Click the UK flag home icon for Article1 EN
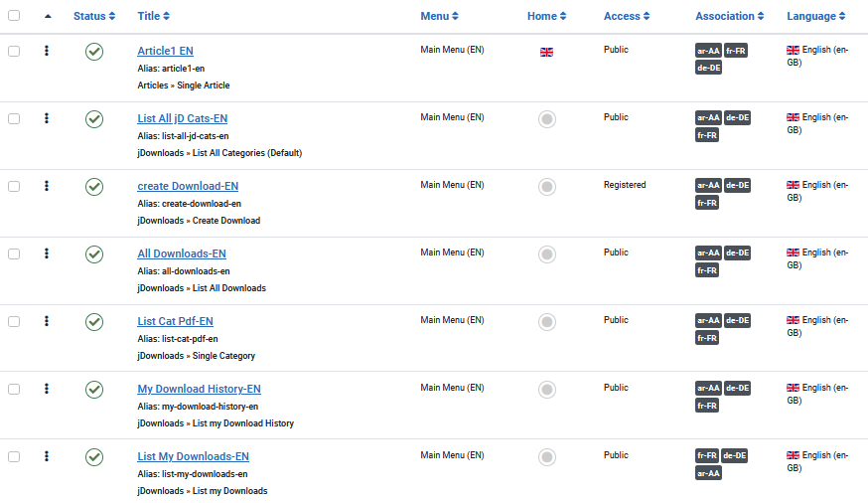This screenshot has height=503, width=868. point(546,52)
